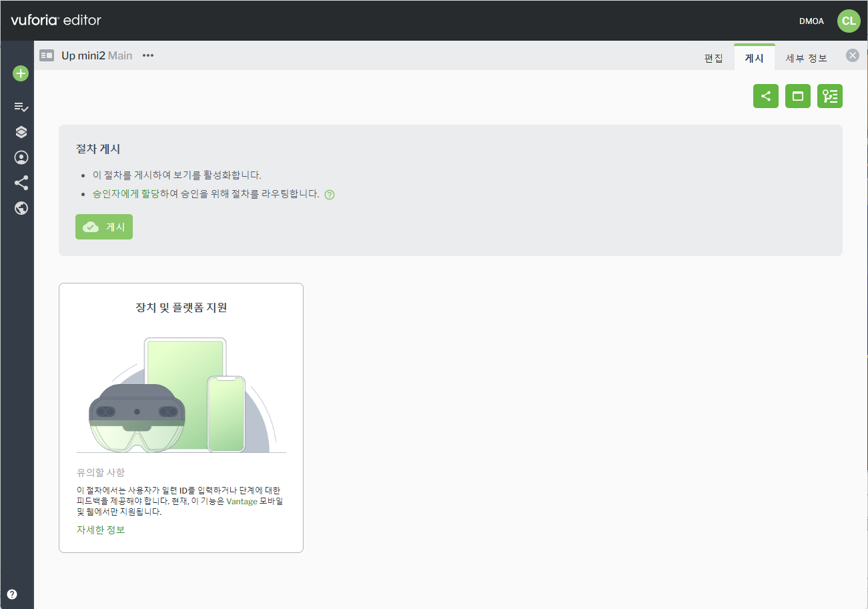Click the green plus icon in sidebar
868x609 pixels.
pos(21,73)
